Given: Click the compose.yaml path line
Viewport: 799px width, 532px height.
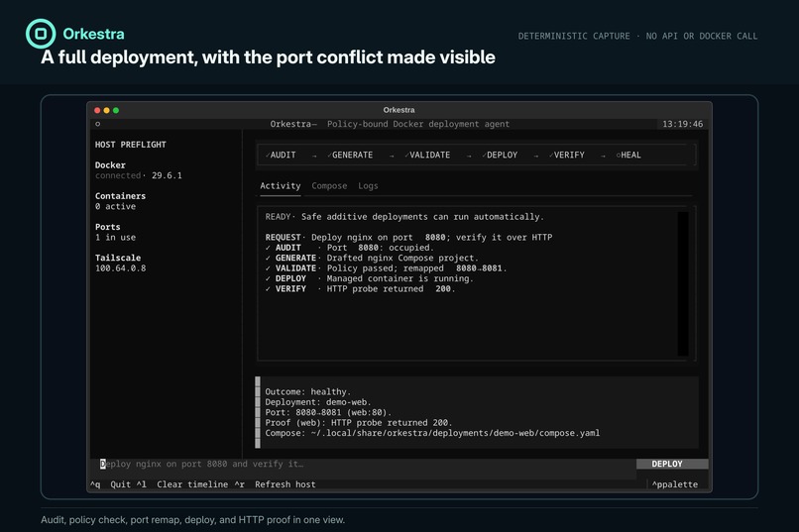Looking at the screenshot, I should [432, 433].
